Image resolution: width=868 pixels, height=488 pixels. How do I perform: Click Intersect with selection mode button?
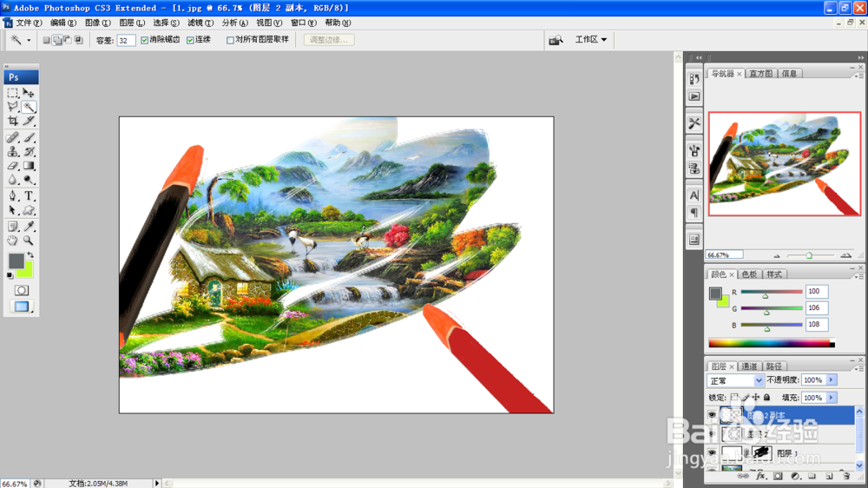tap(78, 40)
